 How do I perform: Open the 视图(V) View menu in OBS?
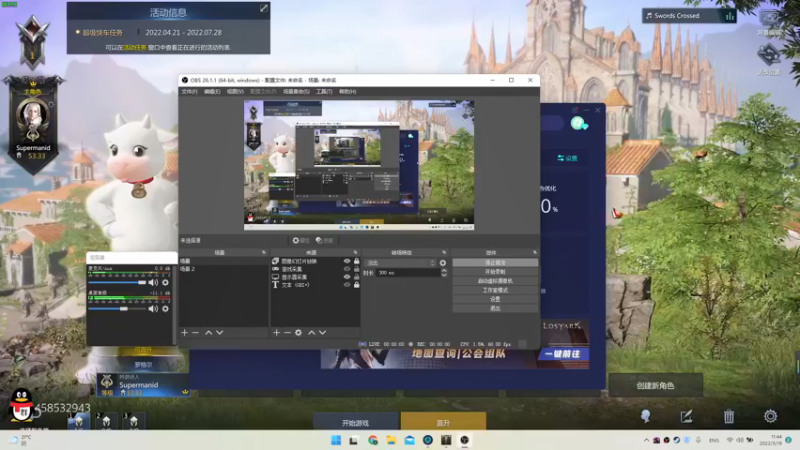pyautogui.click(x=235, y=92)
